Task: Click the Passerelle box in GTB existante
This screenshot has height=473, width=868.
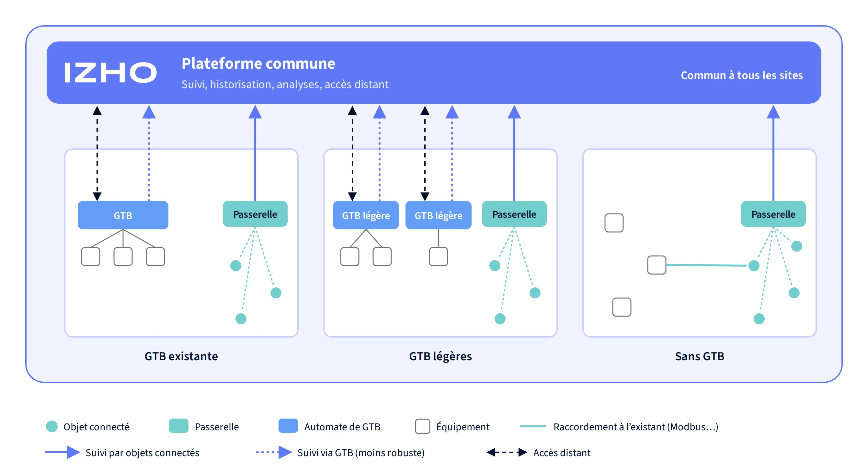Action: click(255, 214)
